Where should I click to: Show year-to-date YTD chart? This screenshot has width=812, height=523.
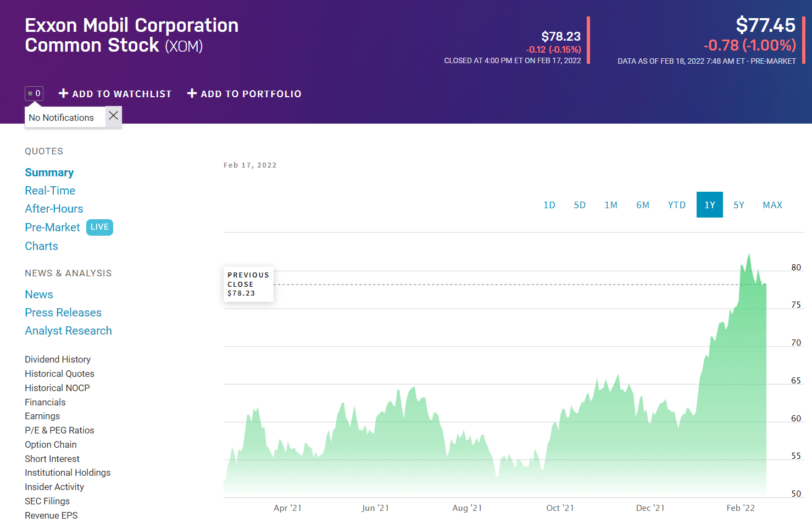[677, 205]
